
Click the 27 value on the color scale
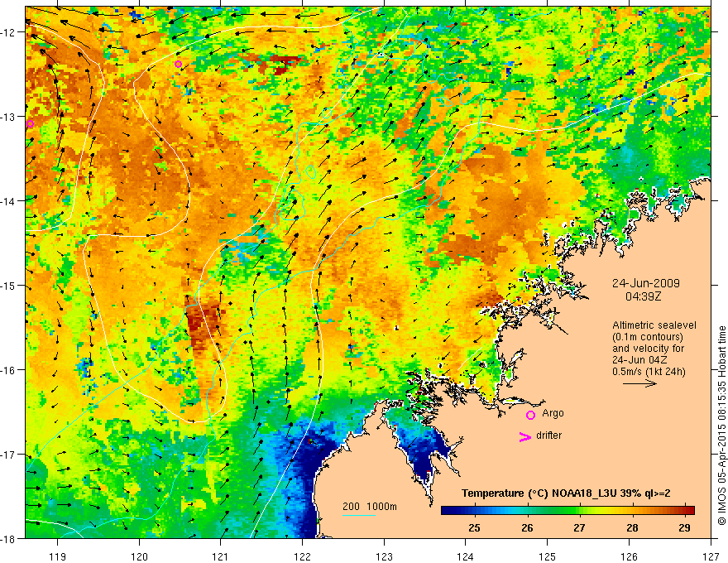tap(579, 527)
